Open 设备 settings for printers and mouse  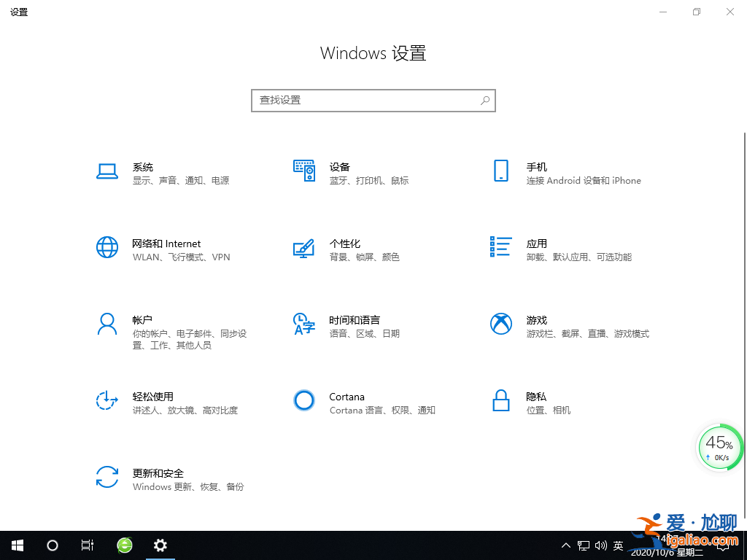(x=340, y=173)
